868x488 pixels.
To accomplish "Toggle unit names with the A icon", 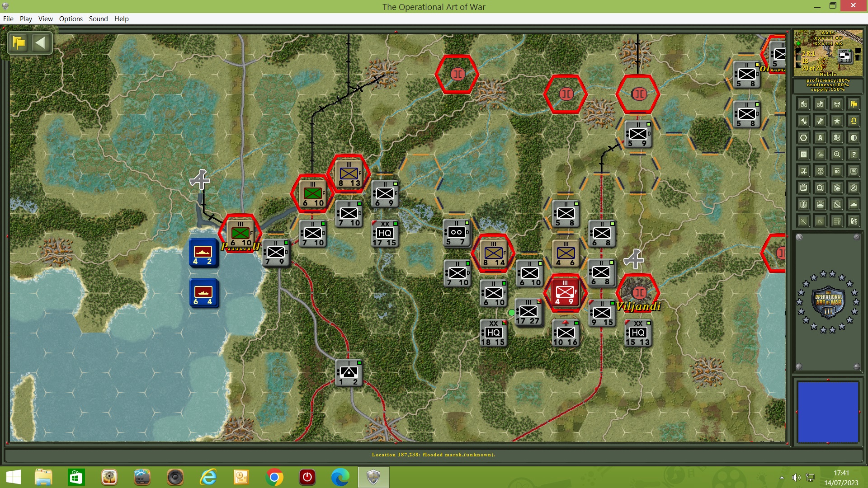I will [x=821, y=137].
